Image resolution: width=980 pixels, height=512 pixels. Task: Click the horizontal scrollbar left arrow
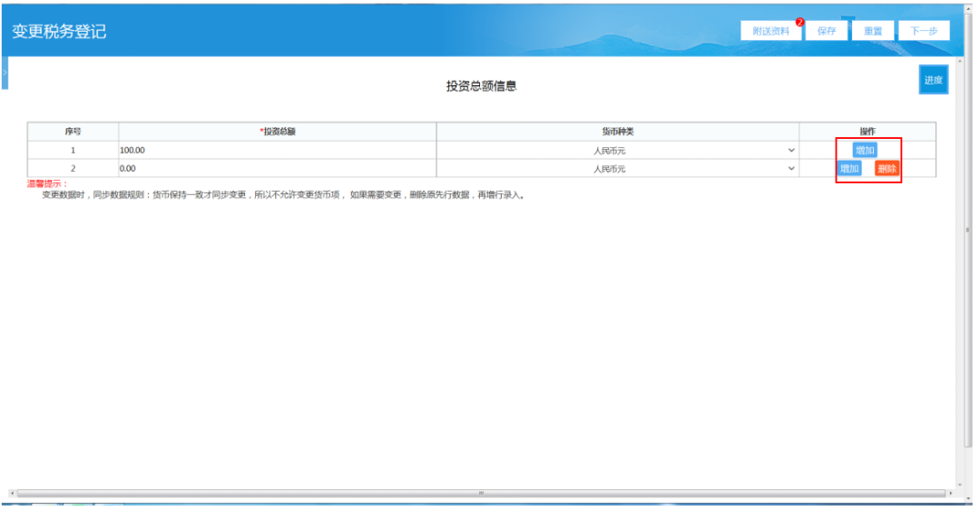pyautogui.click(x=12, y=493)
